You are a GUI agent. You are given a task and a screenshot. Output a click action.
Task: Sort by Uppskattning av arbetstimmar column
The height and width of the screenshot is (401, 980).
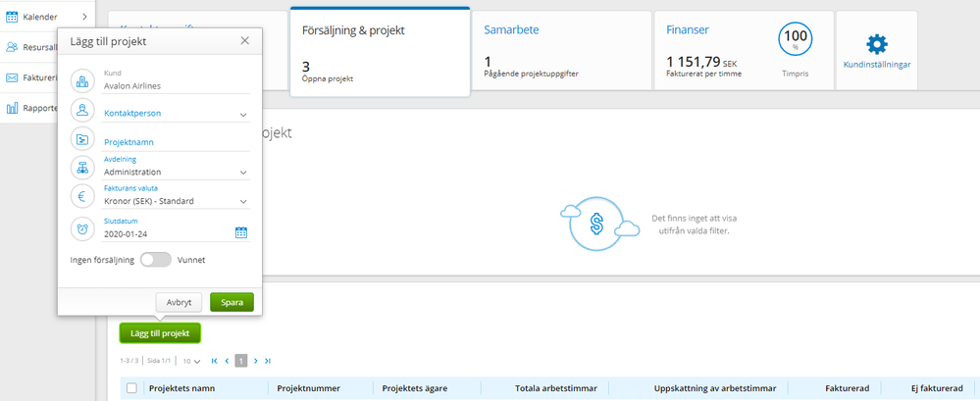pos(715,388)
